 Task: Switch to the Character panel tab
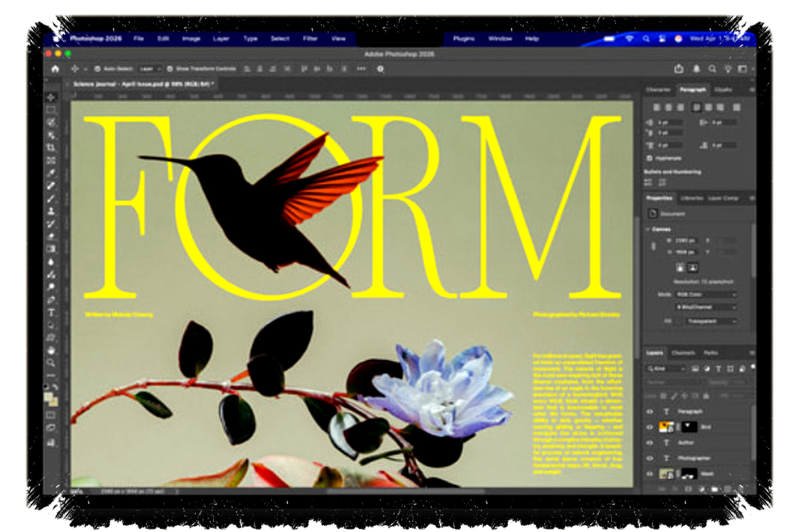pyautogui.click(x=658, y=90)
